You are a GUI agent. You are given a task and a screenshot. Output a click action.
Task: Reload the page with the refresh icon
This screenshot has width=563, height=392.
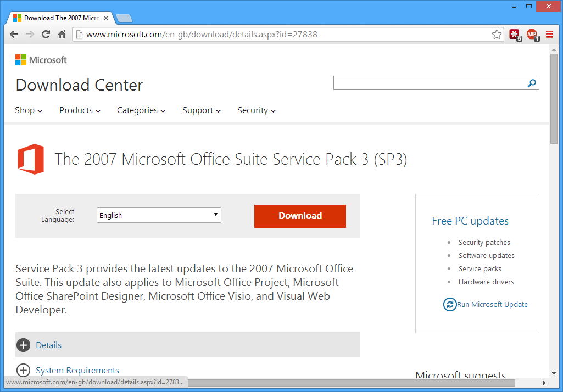coord(46,35)
